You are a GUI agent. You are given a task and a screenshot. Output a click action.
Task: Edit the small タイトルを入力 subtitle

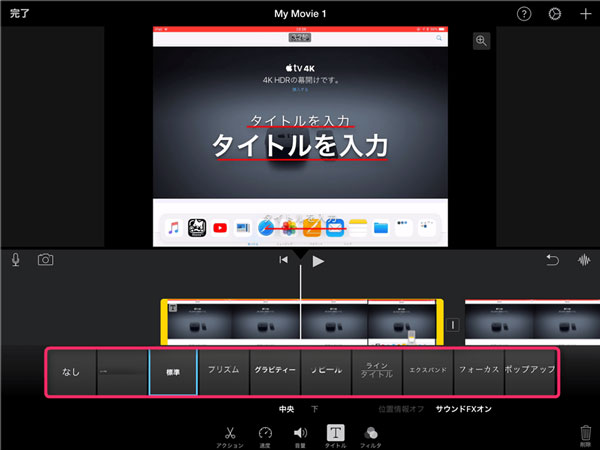(x=300, y=121)
